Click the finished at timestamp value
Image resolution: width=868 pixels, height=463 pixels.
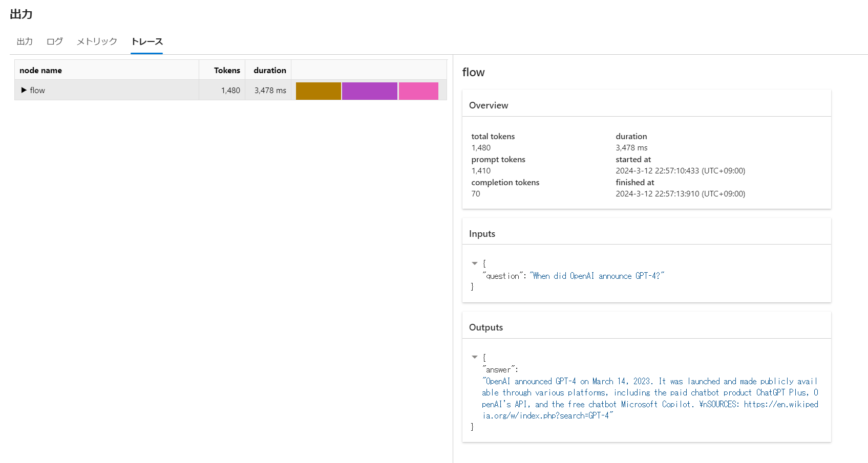680,193
